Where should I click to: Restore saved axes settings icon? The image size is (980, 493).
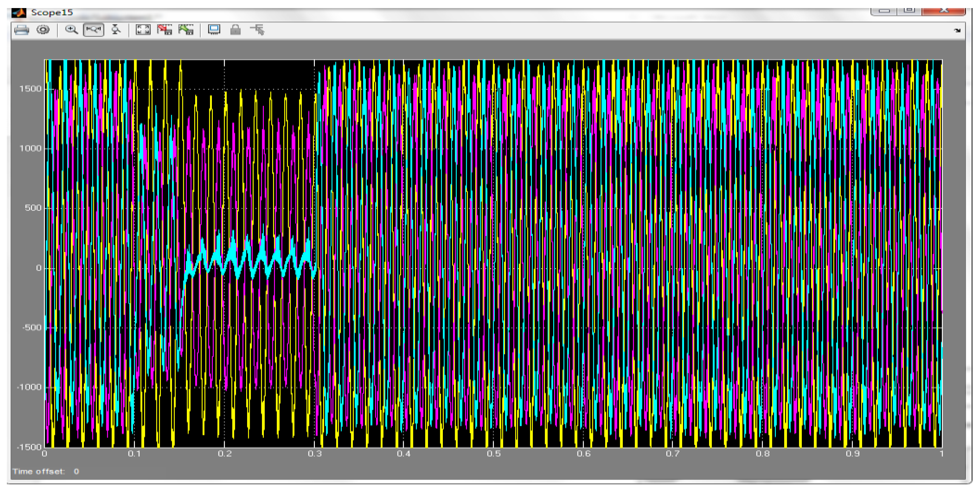(x=186, y=30)
